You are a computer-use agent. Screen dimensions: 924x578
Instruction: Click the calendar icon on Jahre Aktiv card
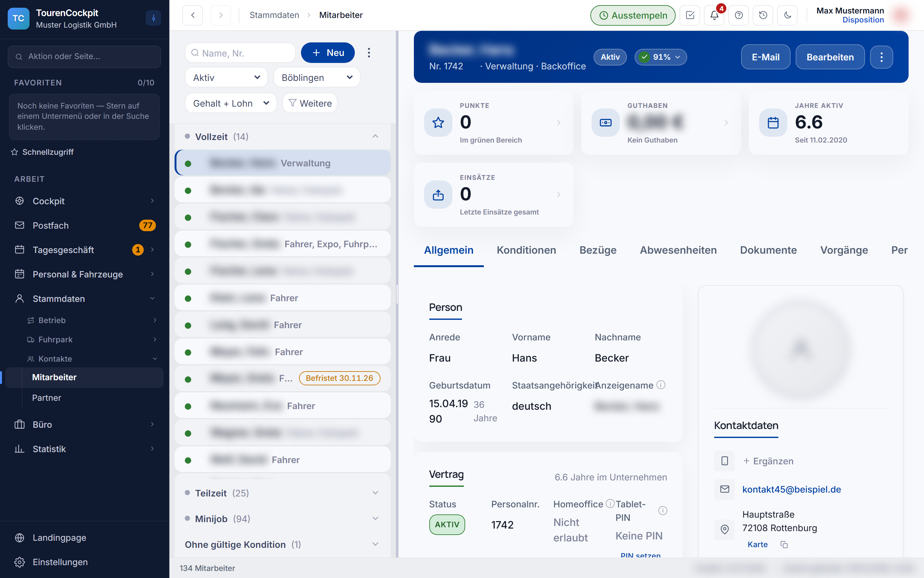773,123
